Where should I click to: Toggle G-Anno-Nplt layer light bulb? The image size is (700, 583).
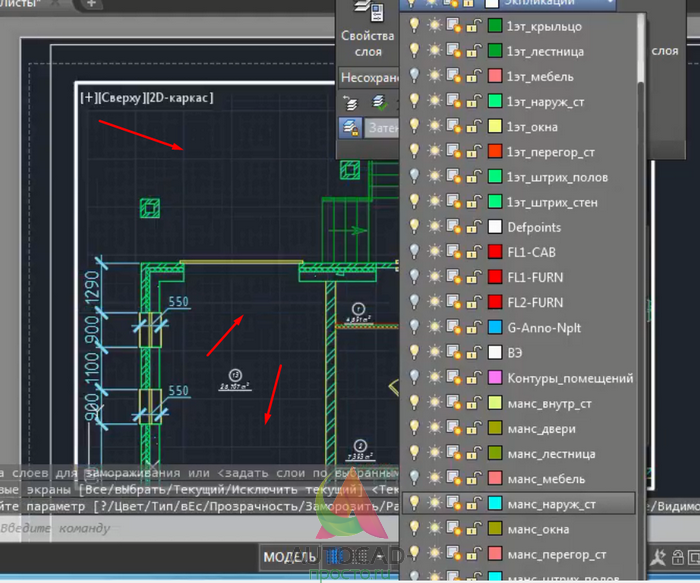[x=414, y=327]
